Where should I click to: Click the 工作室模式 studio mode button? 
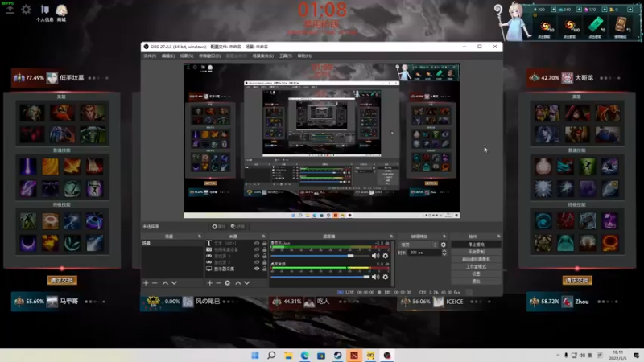point(476,267)
